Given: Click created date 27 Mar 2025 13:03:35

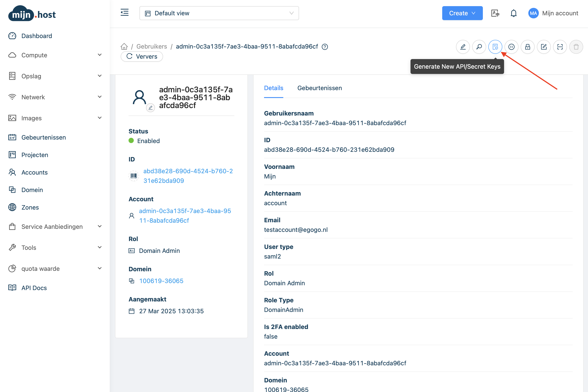Looking at the screenshot, I should tap(171, 311).
